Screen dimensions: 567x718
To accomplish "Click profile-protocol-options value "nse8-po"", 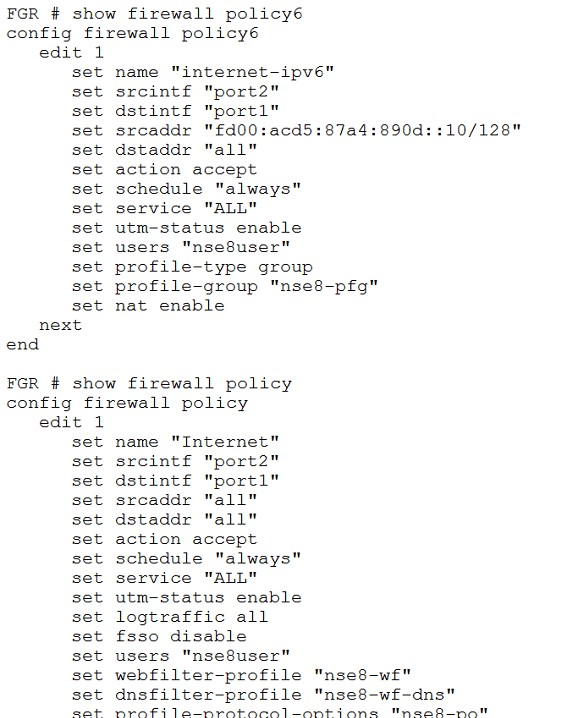I will 440,713.
